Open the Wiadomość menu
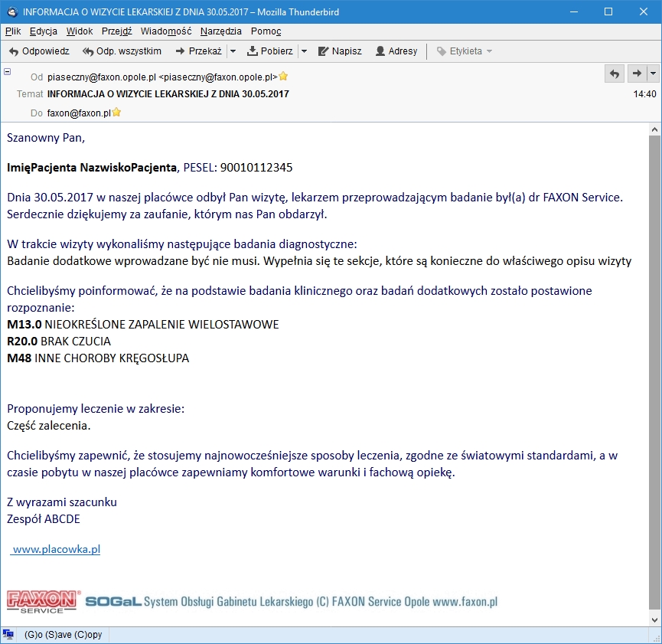 click(x=166, y=31)
